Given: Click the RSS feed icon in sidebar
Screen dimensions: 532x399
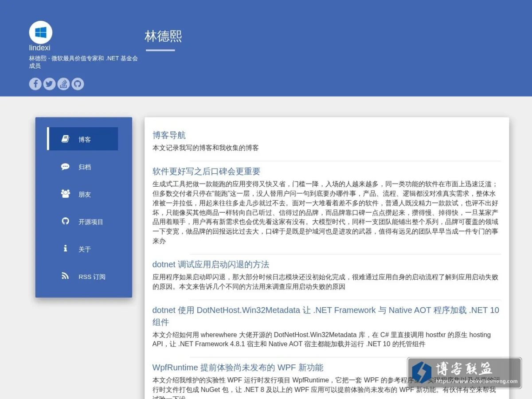Looking at the screenshot, I should [x=65, y=276].
